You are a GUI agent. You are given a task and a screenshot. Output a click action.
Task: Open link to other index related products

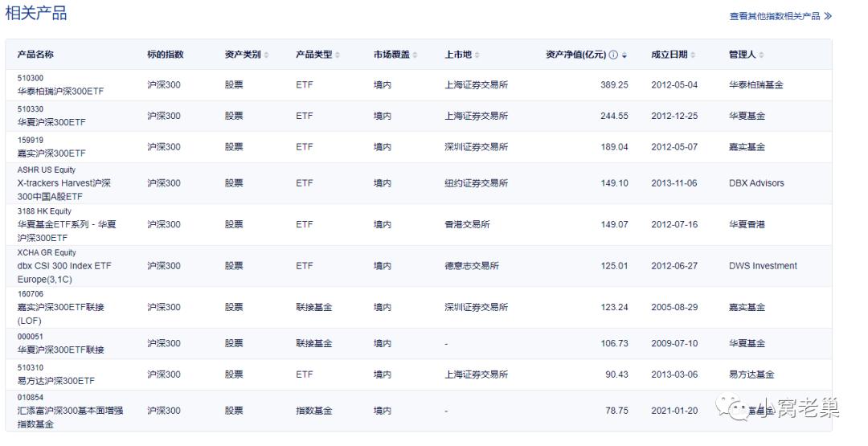780,16
